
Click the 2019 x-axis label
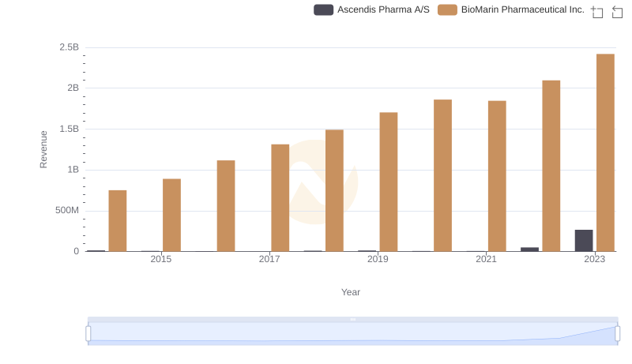coord(378,259)
